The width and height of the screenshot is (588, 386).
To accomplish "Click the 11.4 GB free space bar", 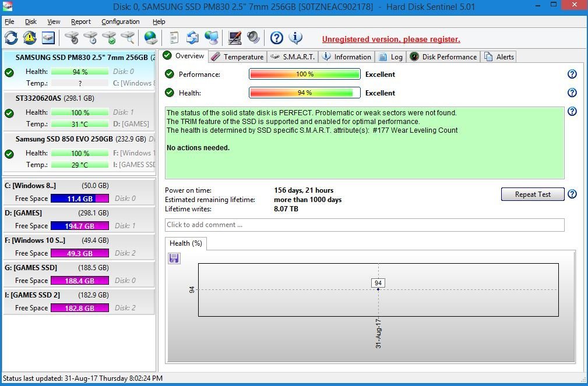I will (80, 199).
